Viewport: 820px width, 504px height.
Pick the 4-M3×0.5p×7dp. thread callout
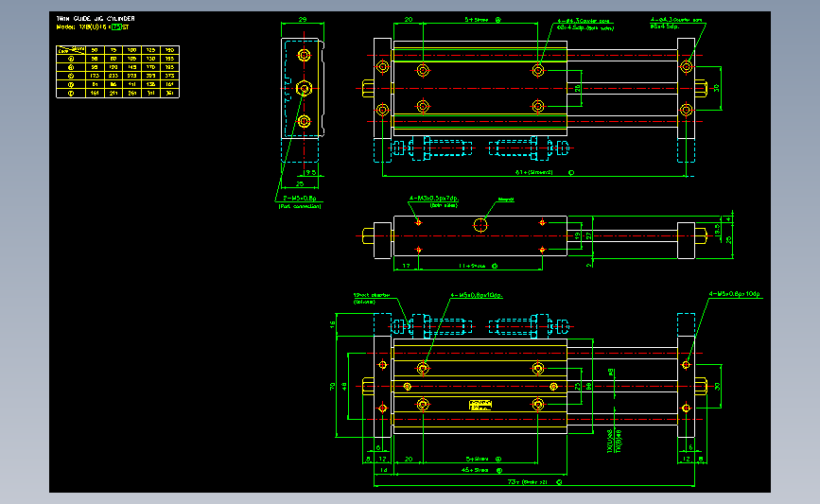tap(433, 199)
